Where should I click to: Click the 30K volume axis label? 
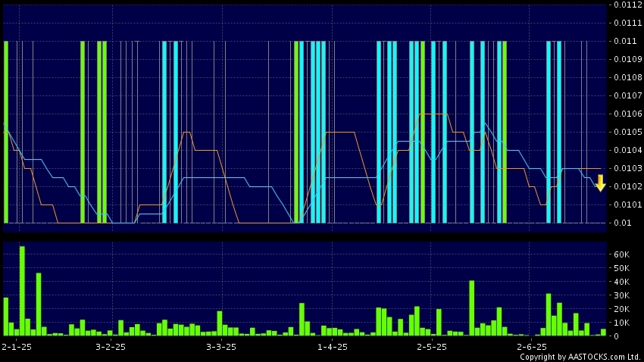tap(622, 295)
